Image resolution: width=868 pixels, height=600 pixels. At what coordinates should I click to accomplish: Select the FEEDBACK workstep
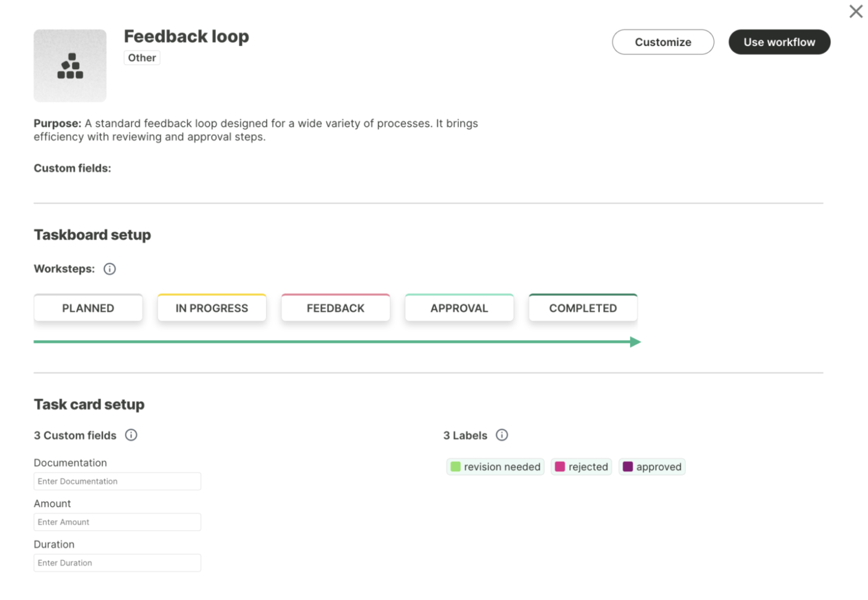pyautogui.click(x=335, y=308)
